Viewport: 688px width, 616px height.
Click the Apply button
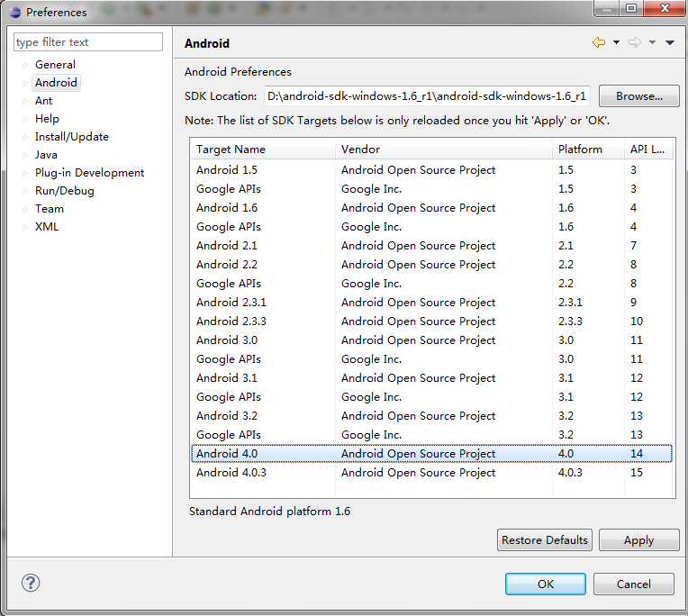[638, 539]
